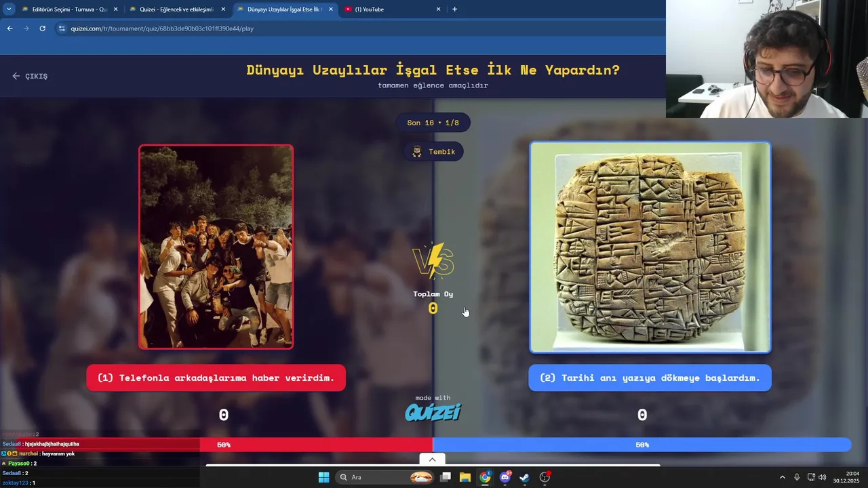868x488 pixels.
Task: Click the microphone icon in the system tray
Action: [x=797, y=477]
